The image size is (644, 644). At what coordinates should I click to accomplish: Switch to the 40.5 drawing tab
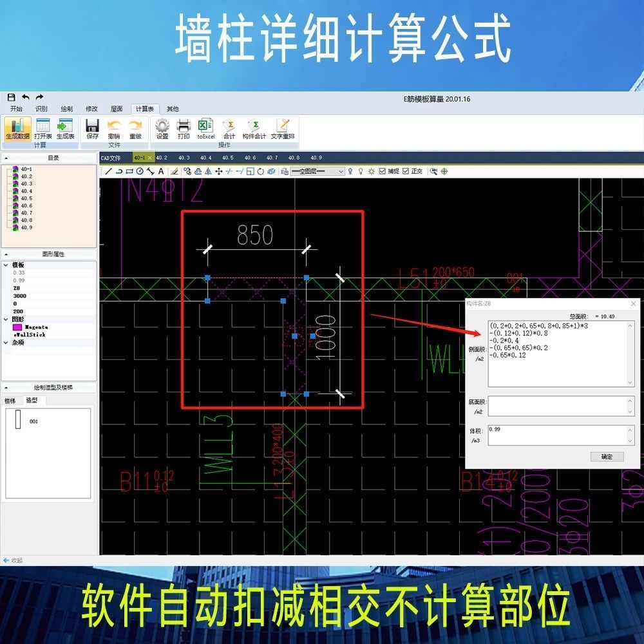click(227, 158)
